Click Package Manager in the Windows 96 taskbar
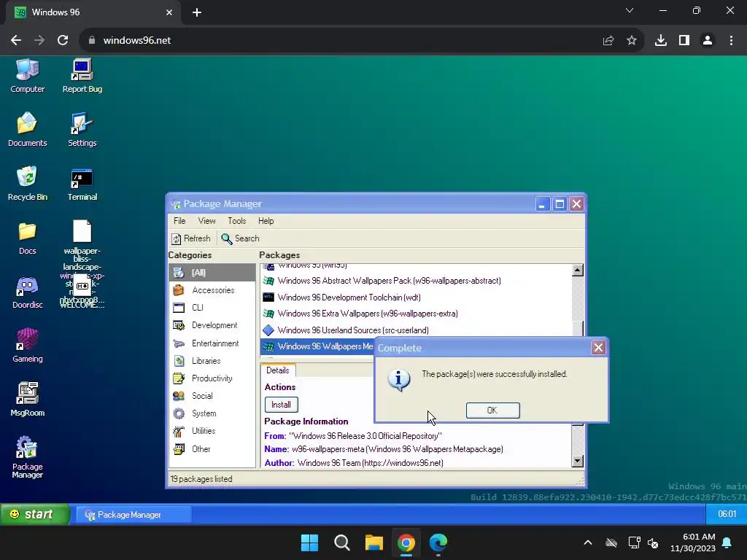The height and width of the screenshot is (560, 747). click(x=134, y=515)
